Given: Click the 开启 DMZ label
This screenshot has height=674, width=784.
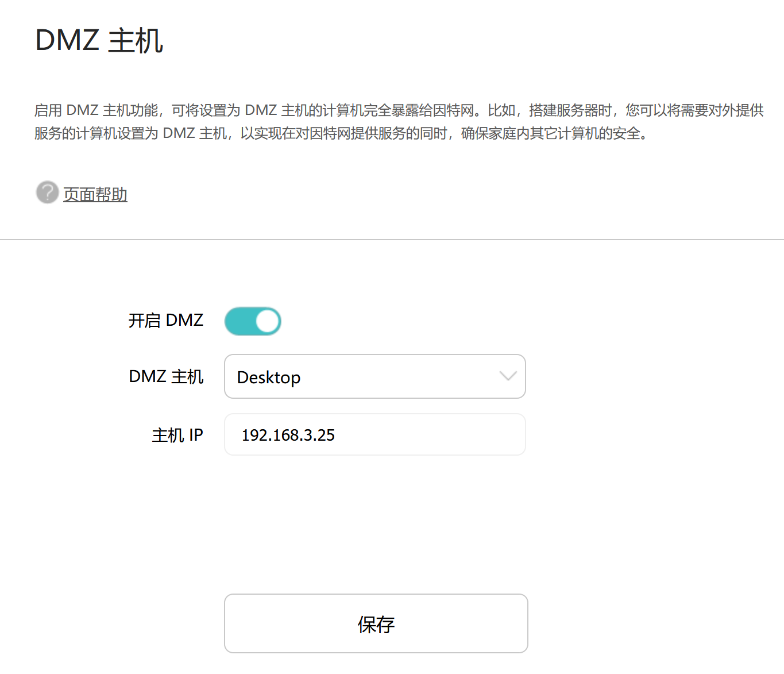Looking at the screenshot, I should click(166, 320).
